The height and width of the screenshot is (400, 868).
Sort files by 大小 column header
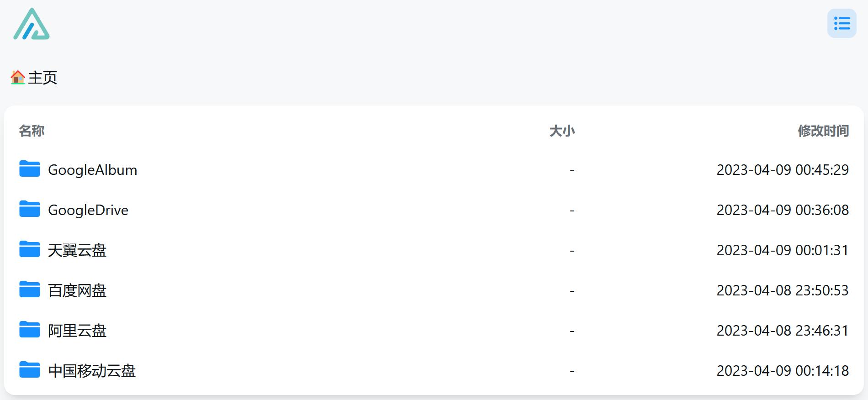[562, 131]
